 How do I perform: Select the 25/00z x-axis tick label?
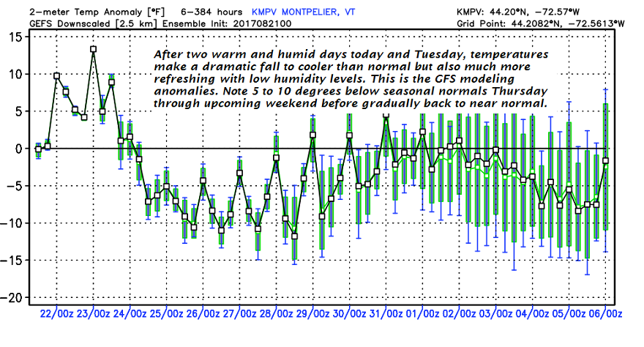pyautogui.click(x=166, y=315)
